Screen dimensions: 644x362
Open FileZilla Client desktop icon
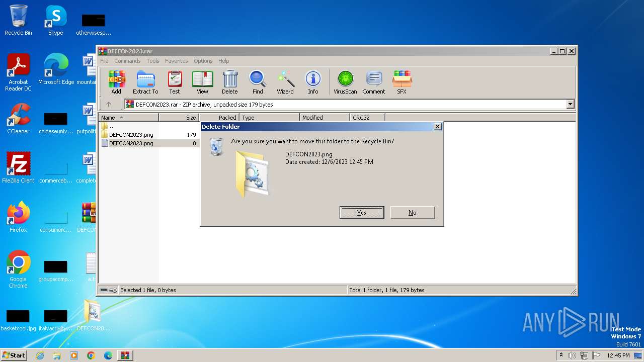coord(18,168)
